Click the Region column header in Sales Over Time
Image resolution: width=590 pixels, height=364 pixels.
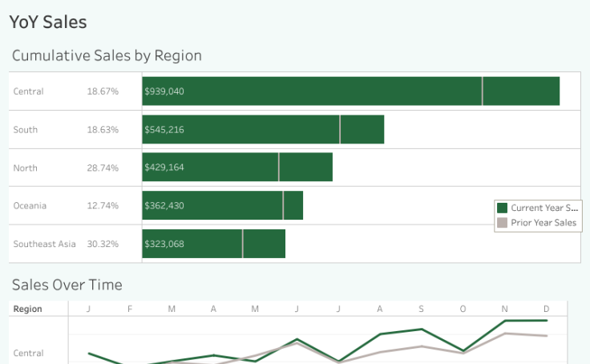click(28, 309)
